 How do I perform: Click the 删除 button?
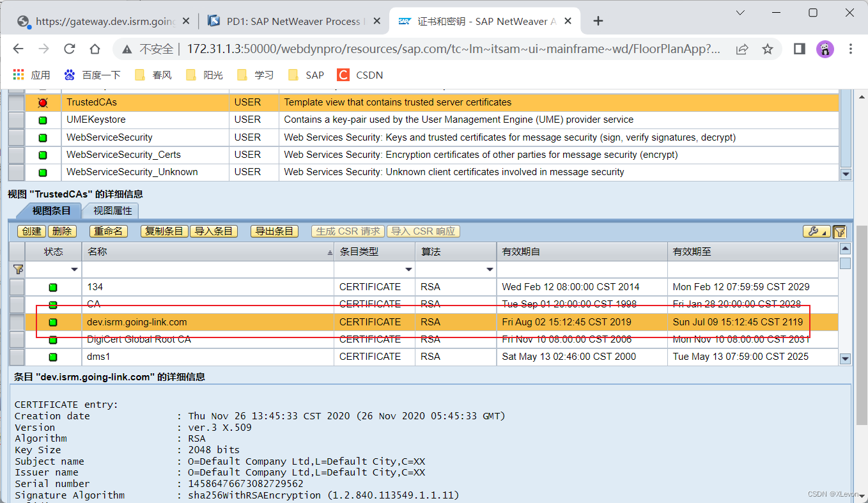(x=62, y=231)
